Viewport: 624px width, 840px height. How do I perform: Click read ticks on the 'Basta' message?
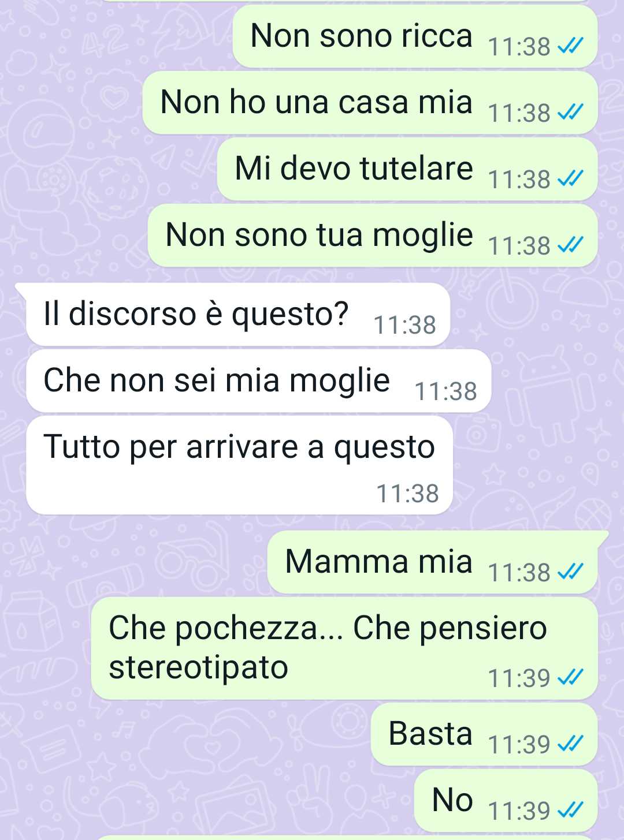pyautogui.click(x=570, y=744)
